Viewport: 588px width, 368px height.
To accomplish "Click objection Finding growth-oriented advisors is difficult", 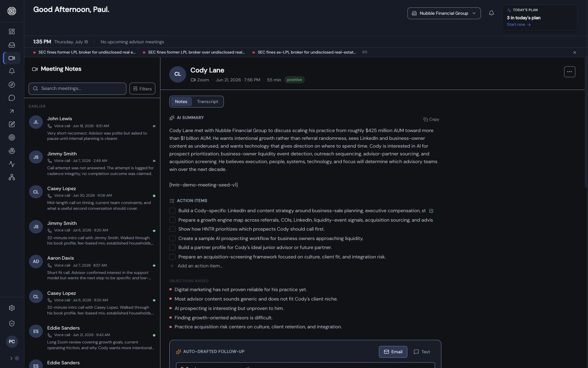I will click(x=223, y=318).
